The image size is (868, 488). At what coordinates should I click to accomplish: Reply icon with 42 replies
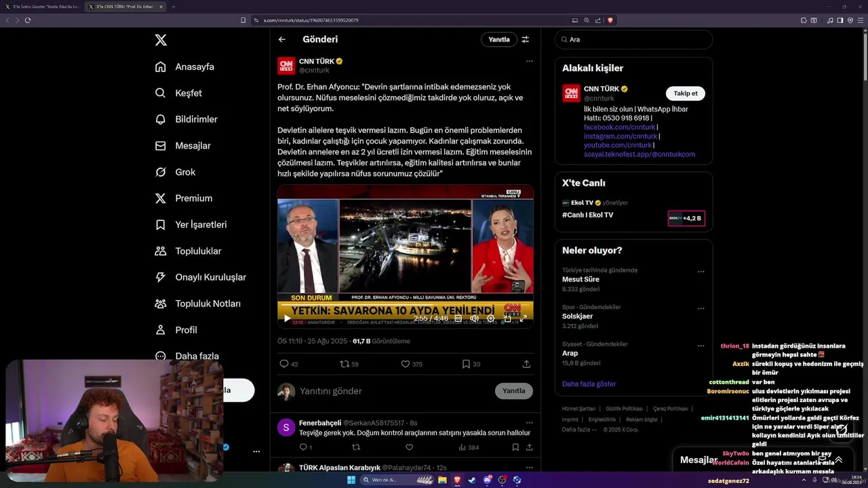(289, 364)
